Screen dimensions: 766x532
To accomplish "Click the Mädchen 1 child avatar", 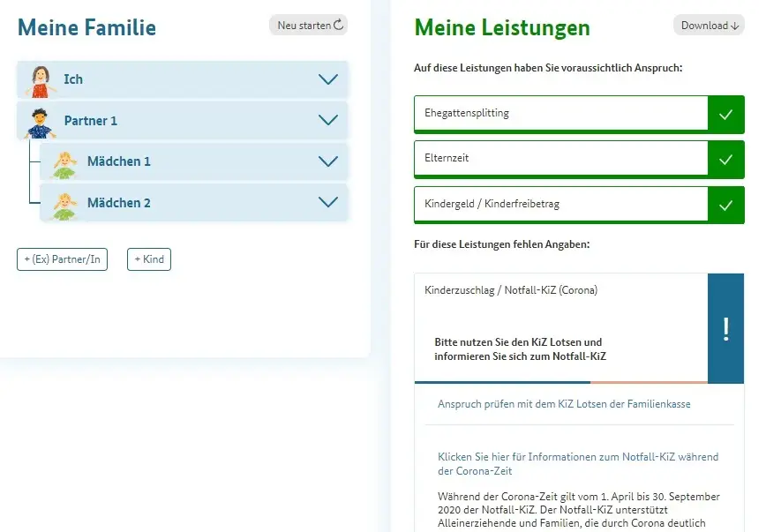I will (64, 162).
